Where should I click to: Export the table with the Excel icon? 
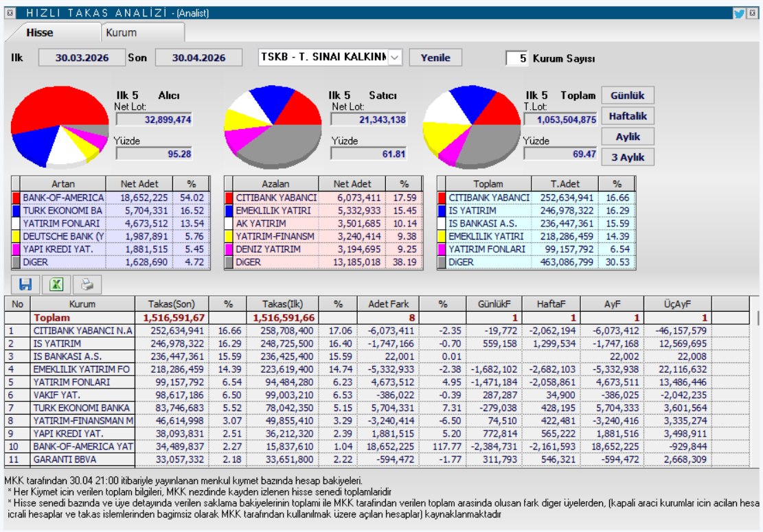click(56, 284)
